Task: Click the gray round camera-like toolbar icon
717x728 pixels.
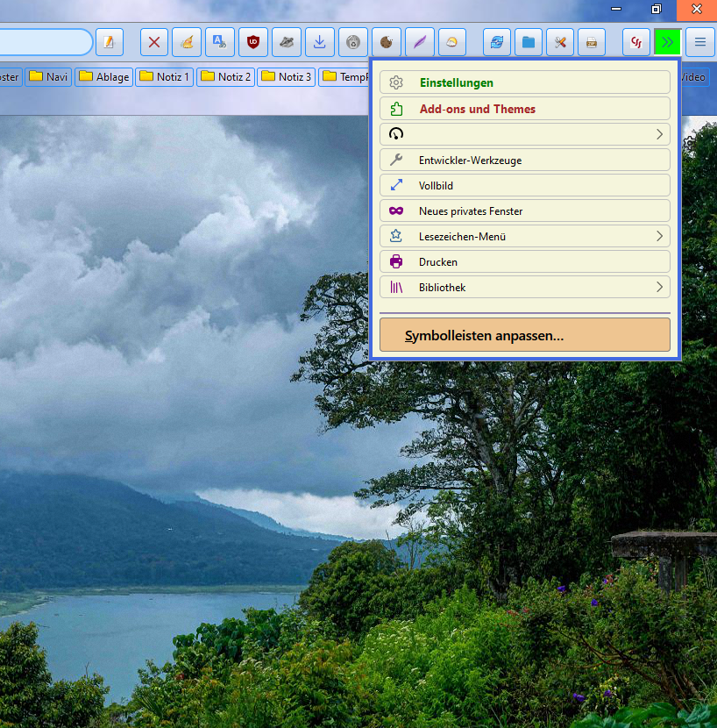Action: pos(352,42)
